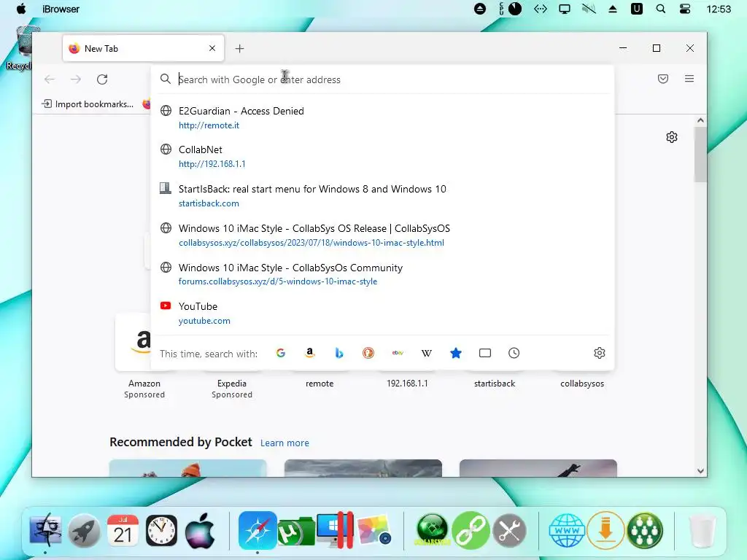Choose the CollabNet 192.168.1.1 suggestion
The height and width of the screenshot is (560, 747).
tap(382, 156)
